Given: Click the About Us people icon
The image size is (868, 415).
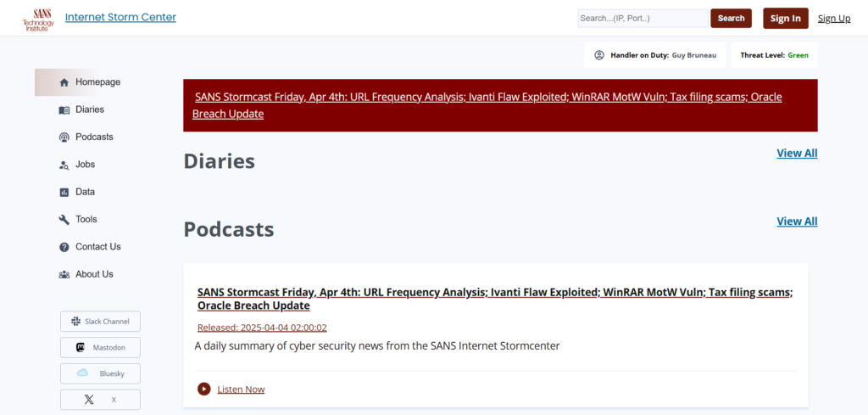Looking at the screenshot, I should 64,274.
